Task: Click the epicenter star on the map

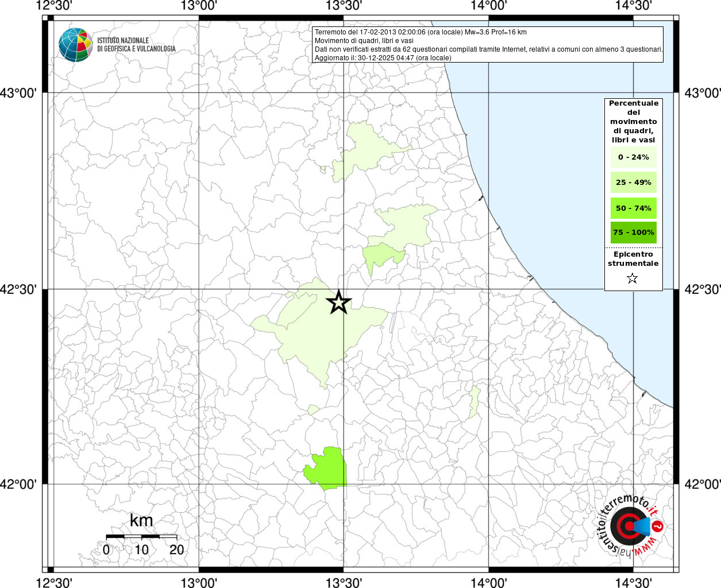Action: tap(339, 302)
